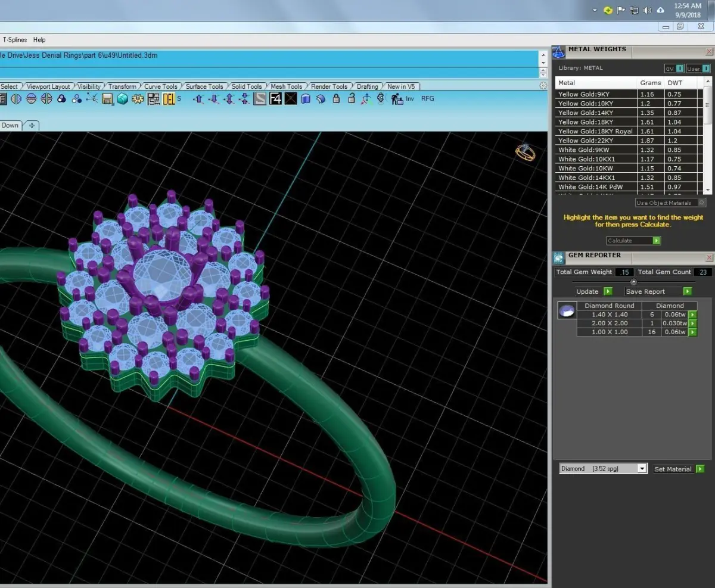Click the teal 3D box icon in toolbar
Image resolution: width=715 pixels, height=588 pixels.
pos(123,99)
